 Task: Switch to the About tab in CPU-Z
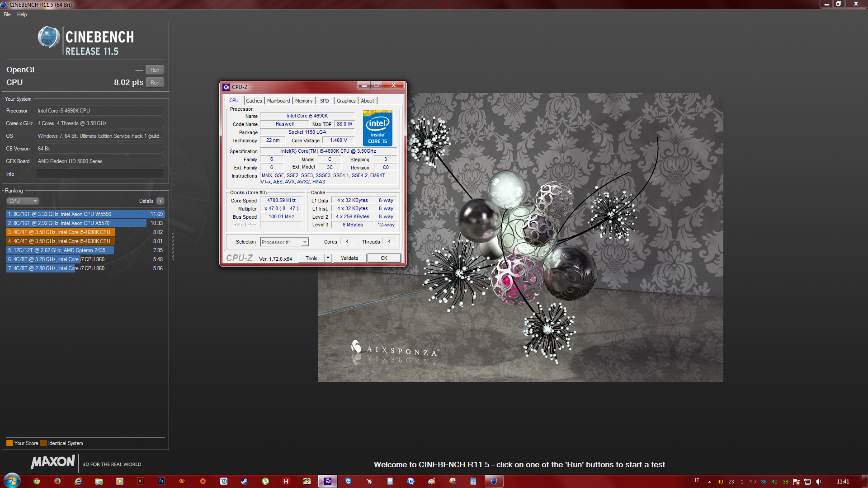click(x=368, y=101)
